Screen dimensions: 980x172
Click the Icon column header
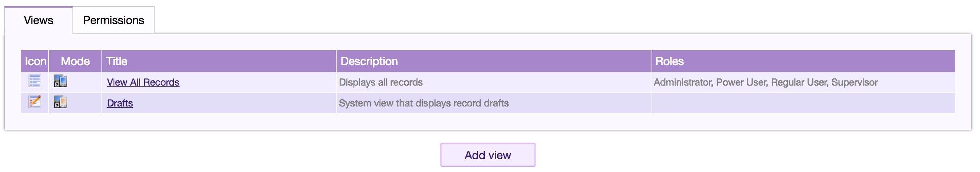click(35, 61)
